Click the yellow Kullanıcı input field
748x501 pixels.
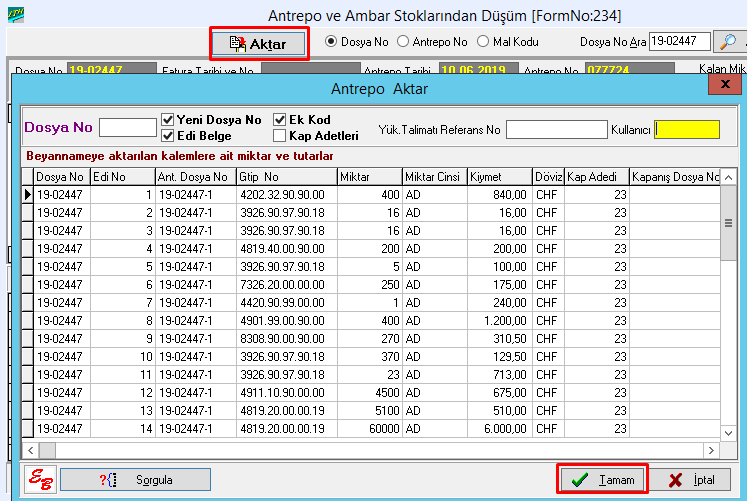pos(687,129)
